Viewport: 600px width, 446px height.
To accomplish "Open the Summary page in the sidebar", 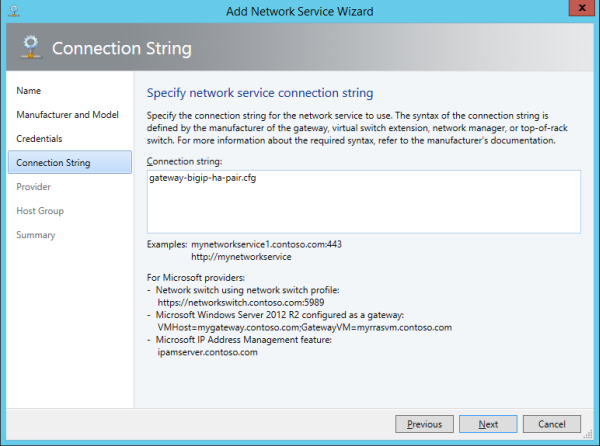I will [x=36, y=235].
